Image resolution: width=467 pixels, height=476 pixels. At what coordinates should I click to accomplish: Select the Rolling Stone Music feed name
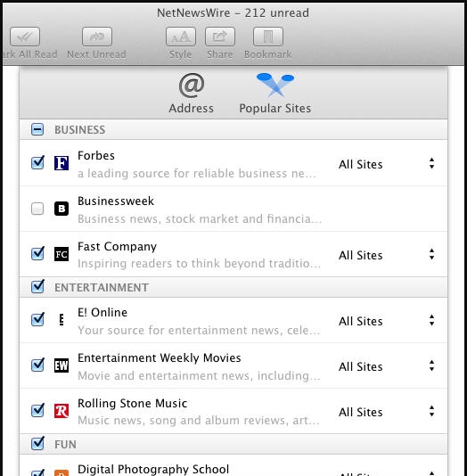pyautogui.click(x=132, y=404)
